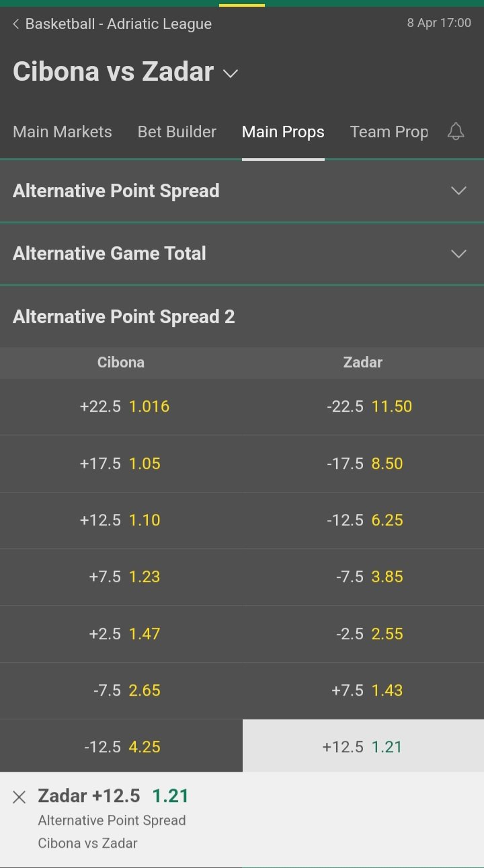
Task: Remove Zadar +12.5 selection with X
Action: coord(19,797)
